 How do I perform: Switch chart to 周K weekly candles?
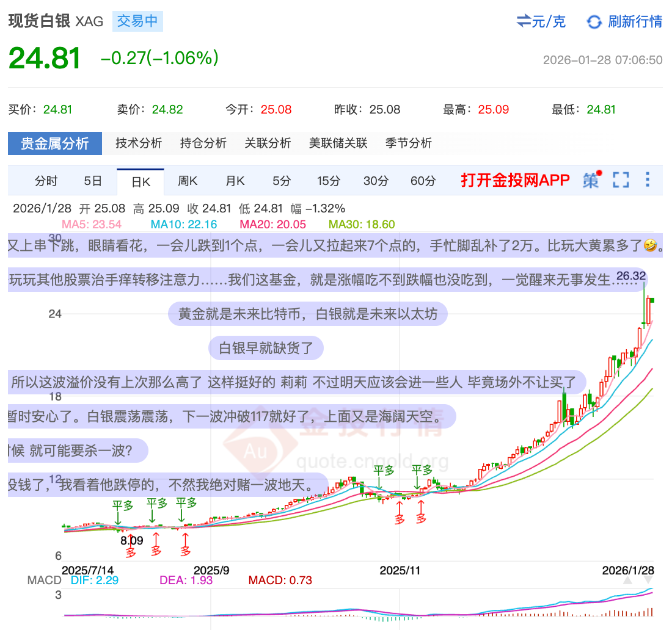(x=188, y=181)
